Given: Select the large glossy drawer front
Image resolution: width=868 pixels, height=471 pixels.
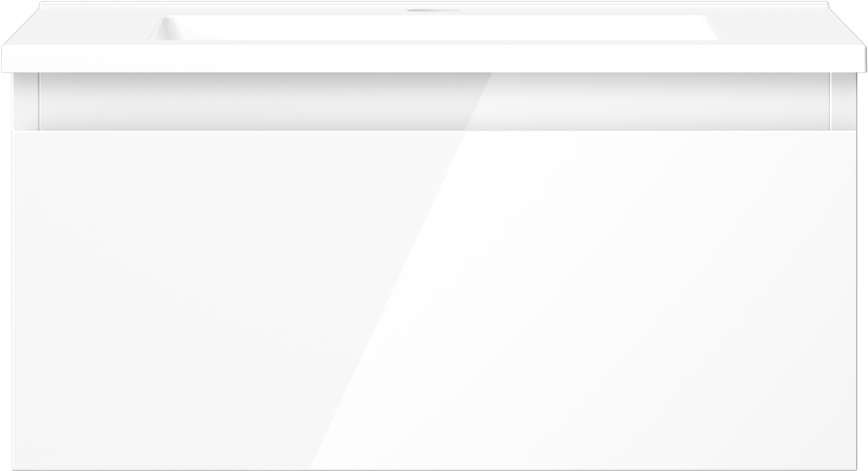Looking at the screenshot, I should tap(434, 300).
